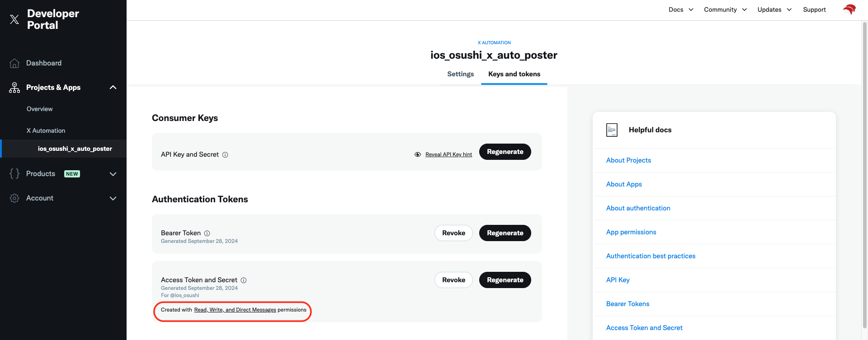
Task: Expand the Products section chevron
Action: (x=113, y=174)
